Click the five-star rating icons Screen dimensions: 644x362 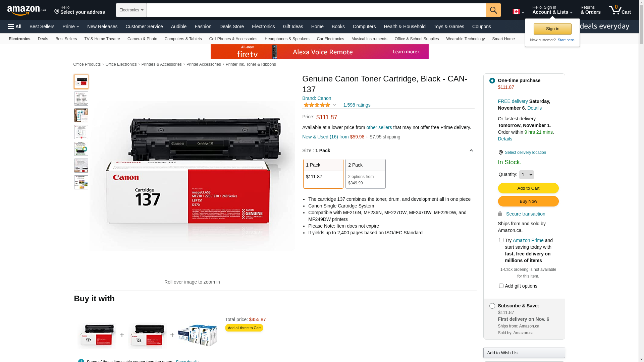pyautogui.click(x=317, y=105)
